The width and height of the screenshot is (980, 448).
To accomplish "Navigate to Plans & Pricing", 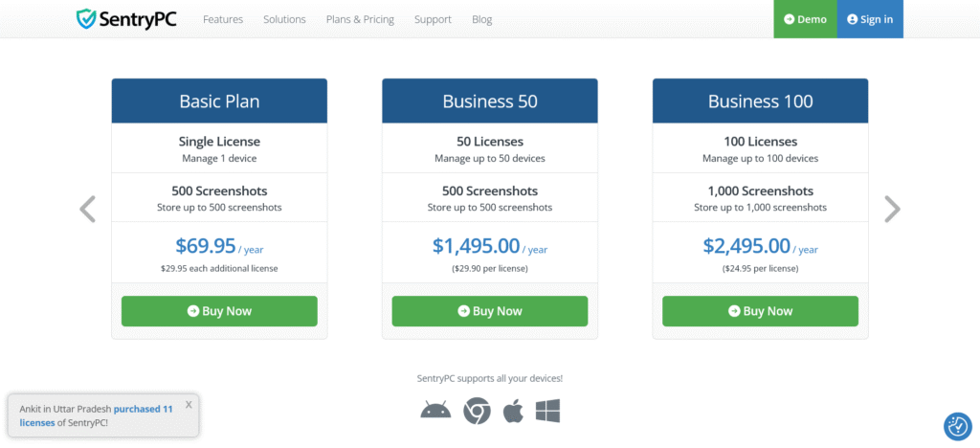I will coord(360,19).
